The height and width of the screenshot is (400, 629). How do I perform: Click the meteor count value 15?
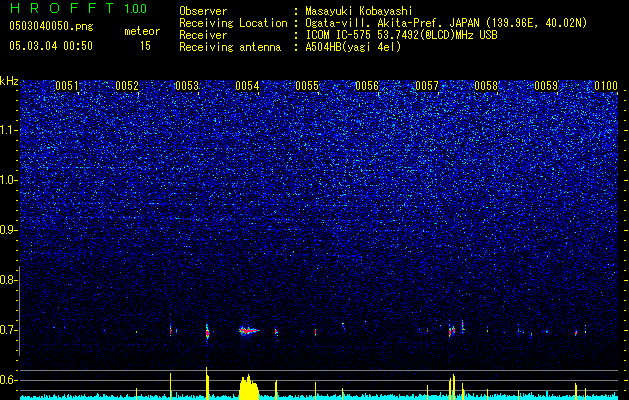click(x=145, y=46)
